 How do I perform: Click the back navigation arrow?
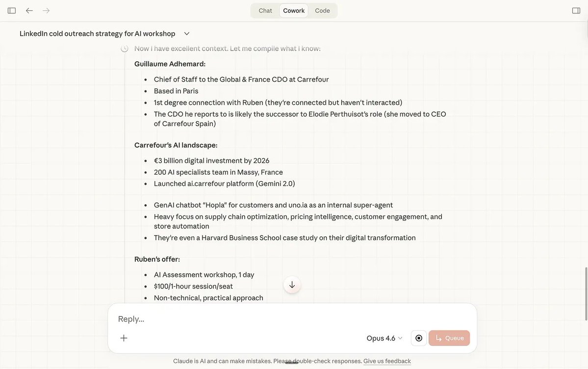[29, 9]
